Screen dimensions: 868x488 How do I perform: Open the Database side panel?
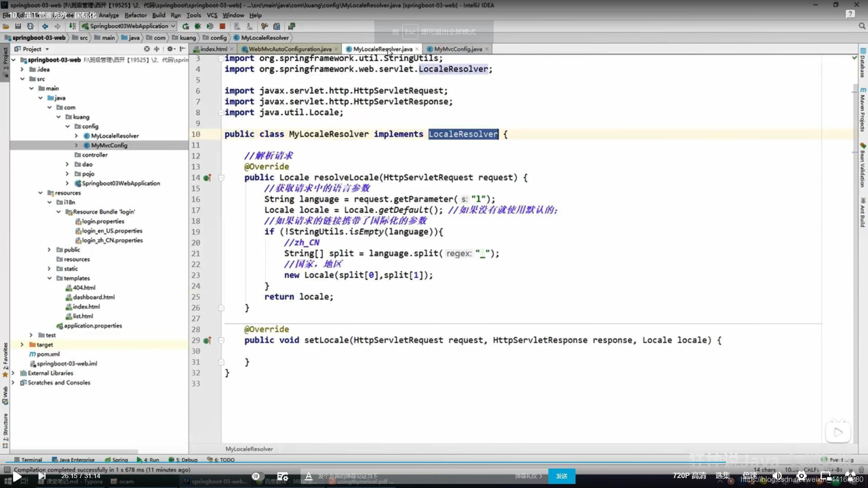(x=863, y=63)
